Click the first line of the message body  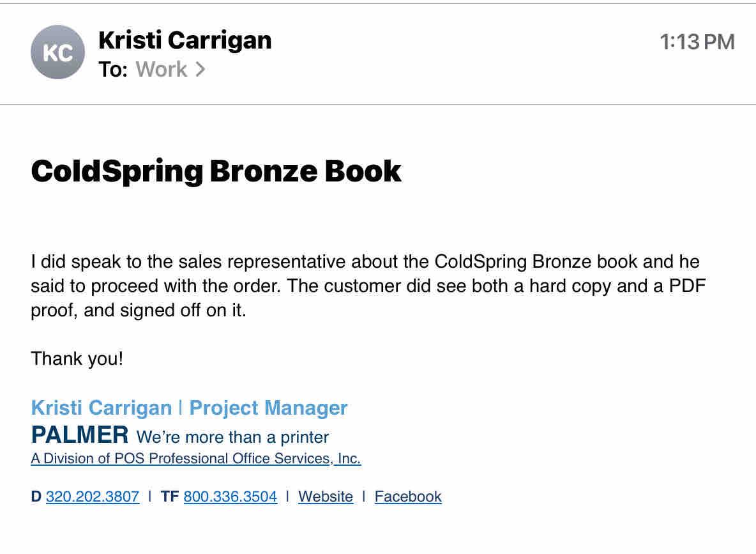click(365, 262)
